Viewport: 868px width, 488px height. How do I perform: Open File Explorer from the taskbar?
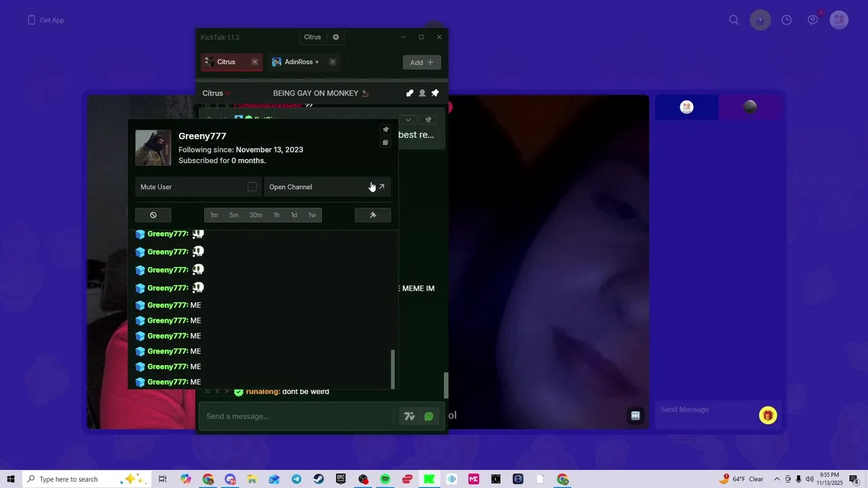pos(252,479)
